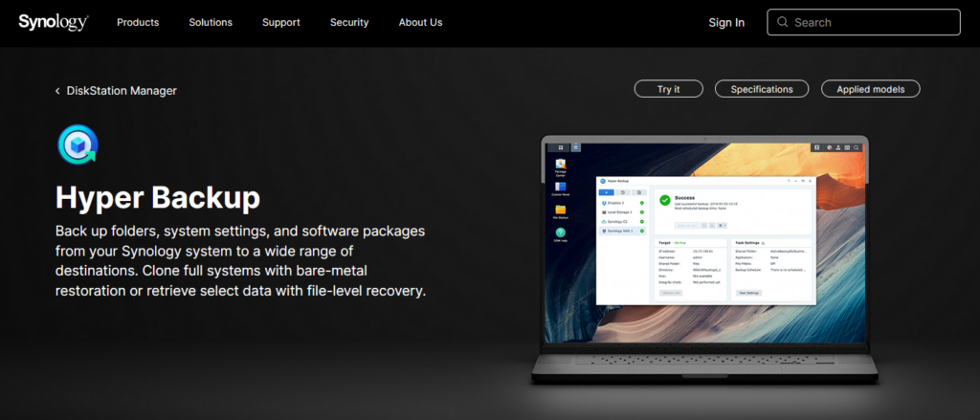Select Dropbox 1 task in laptop screenshot

pyautogui.click(x=622, y=203)
